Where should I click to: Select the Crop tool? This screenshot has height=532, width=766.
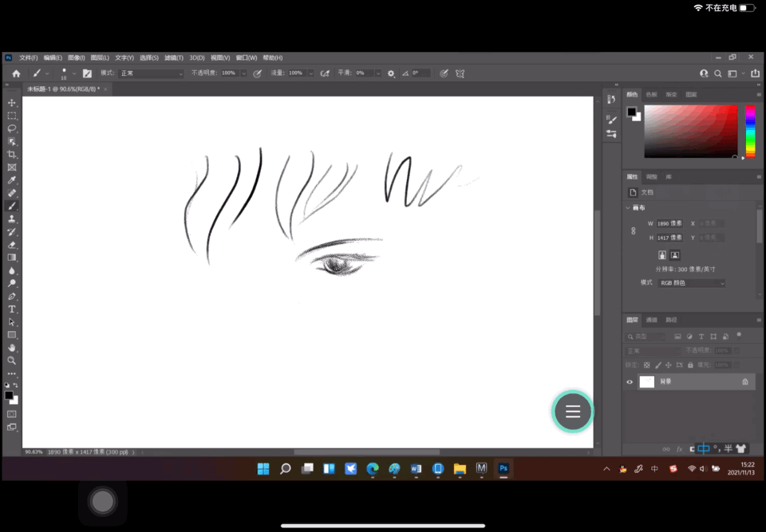point(12,155)
